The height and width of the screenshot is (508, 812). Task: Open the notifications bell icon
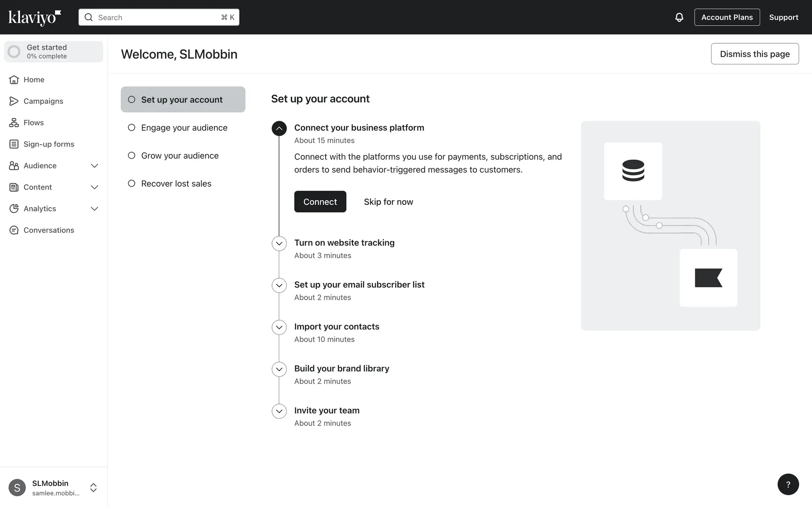pyautogui.click(x=679, y=17)
